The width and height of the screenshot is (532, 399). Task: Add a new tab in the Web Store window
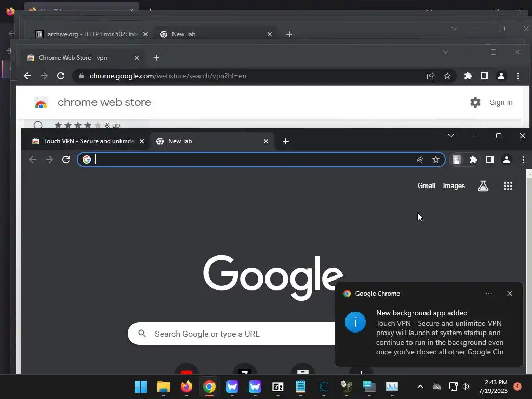(156, 58)
